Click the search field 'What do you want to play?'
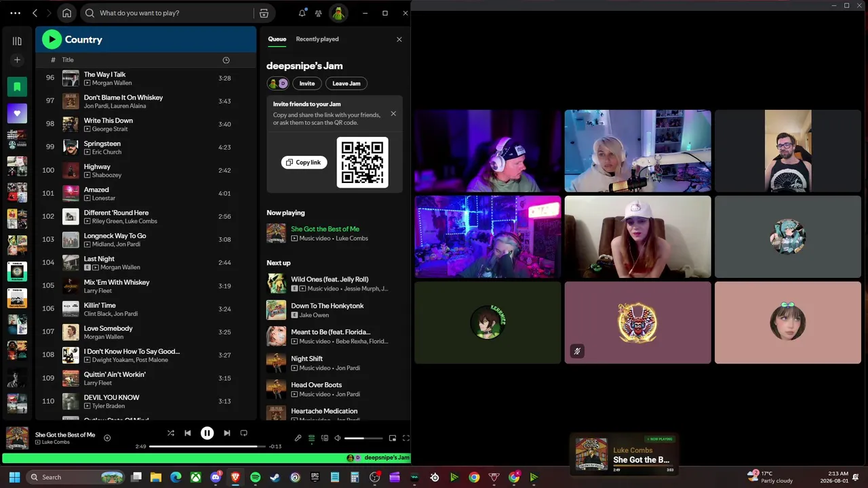The height and width of the screenshot is (488, 868). [x=167, y=13]
